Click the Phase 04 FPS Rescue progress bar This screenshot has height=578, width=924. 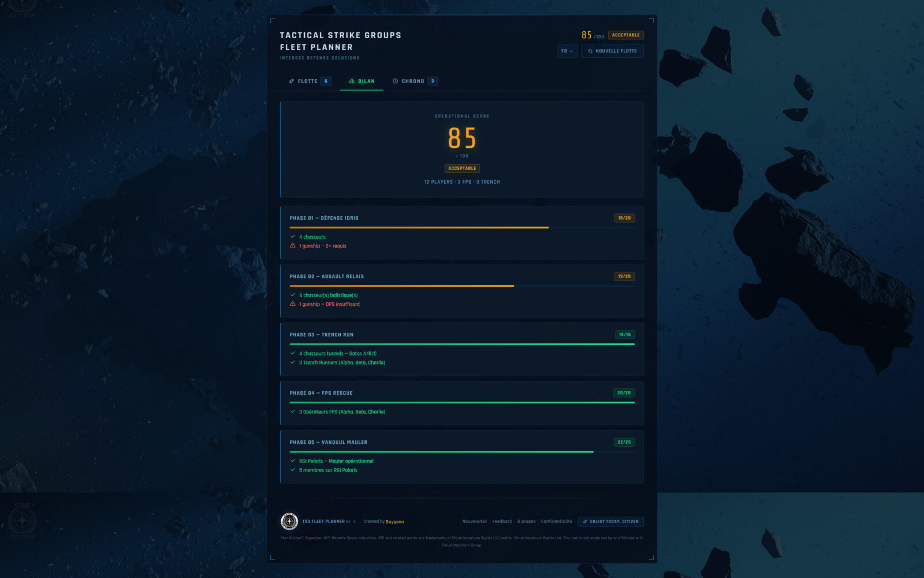(462, 402)
